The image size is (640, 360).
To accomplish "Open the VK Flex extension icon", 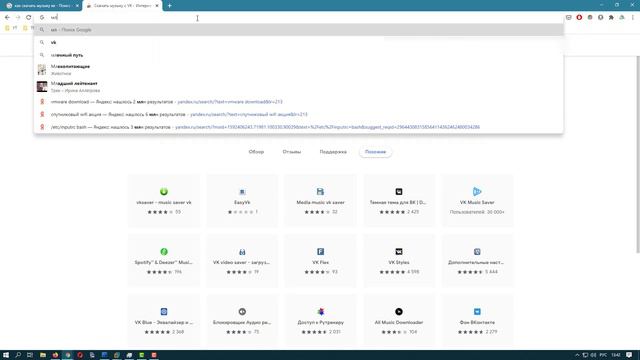I will (x=320, y=251).
